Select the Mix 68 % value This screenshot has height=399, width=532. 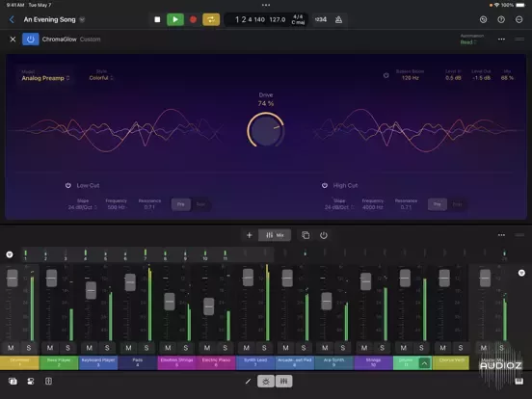(507, 78)
